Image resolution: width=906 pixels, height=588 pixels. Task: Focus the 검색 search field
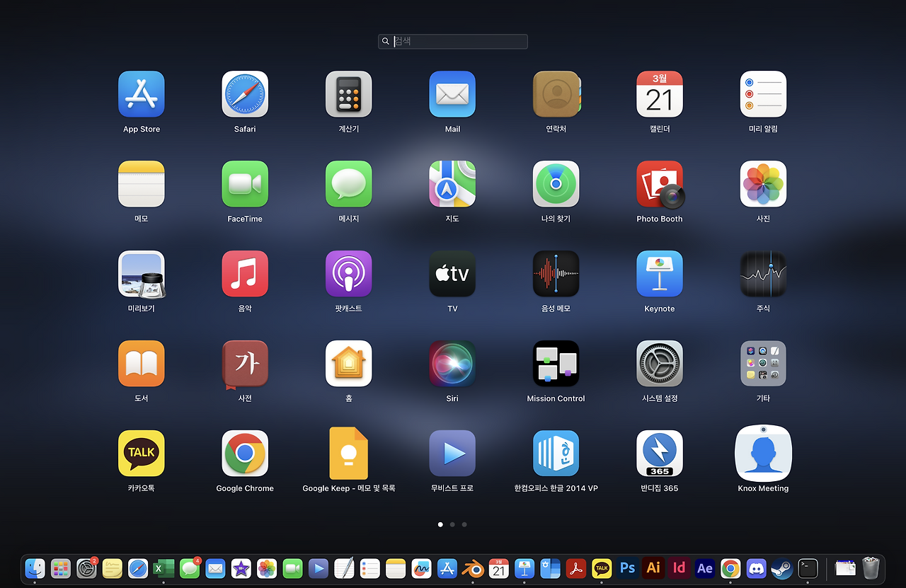coord(453,41)
